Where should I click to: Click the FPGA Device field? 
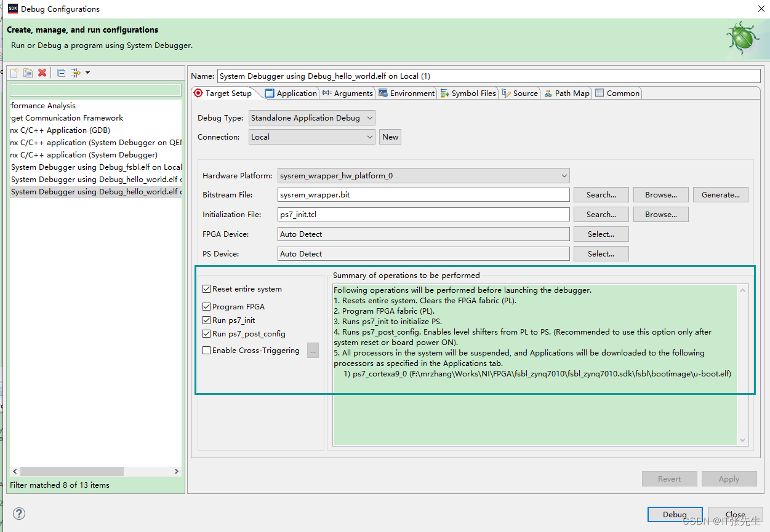coord(423,234)
